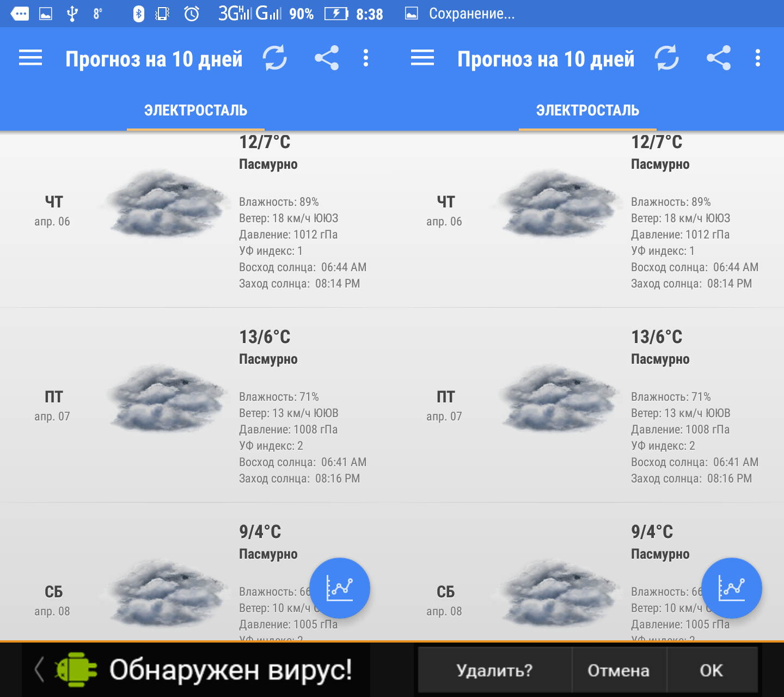
Task: Tap the cloud icon for ПТ in right screen
Action: (x=556, y=399)
